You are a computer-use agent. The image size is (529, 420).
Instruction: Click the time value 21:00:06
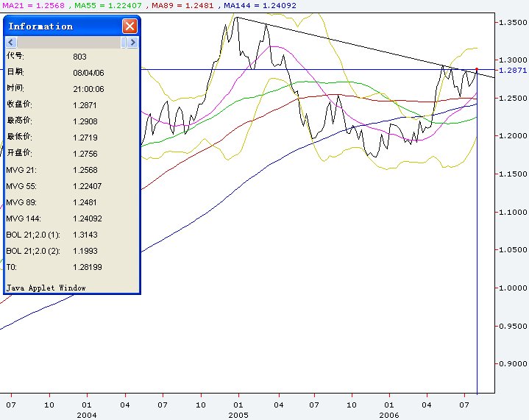[88, 88]
